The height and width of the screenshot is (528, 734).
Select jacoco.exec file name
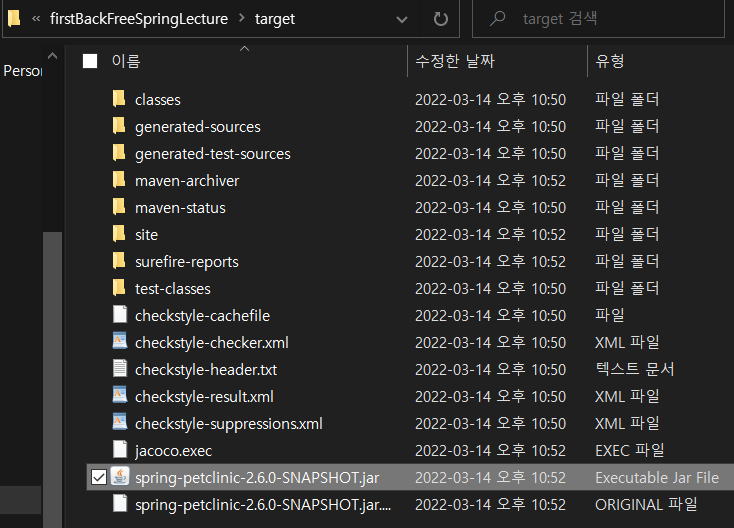[x=173, y=451]
